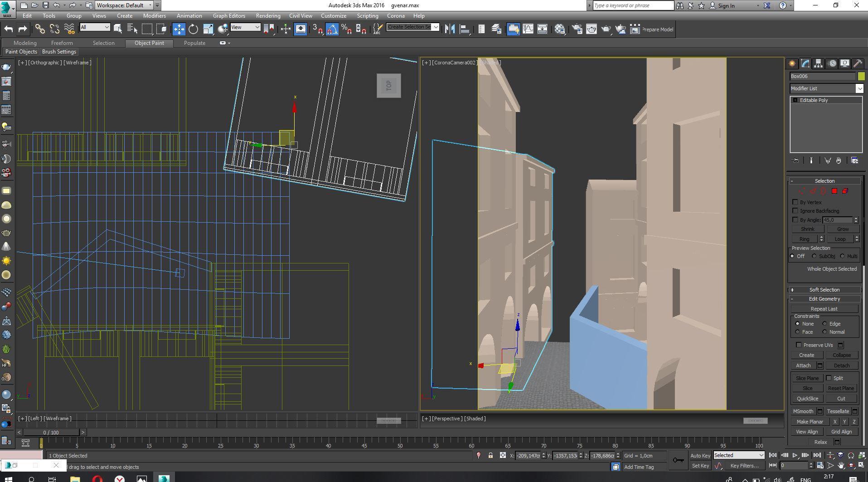Open the Rendering menu
Viewport: 868px width, 482px height.
(x=268, y=16)
